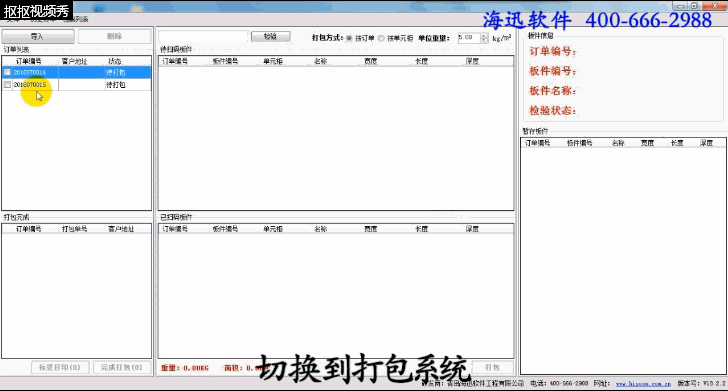Click 单元柜 header in 已扫码板件 table
728x391 pixels.
[x=273, y=229]
